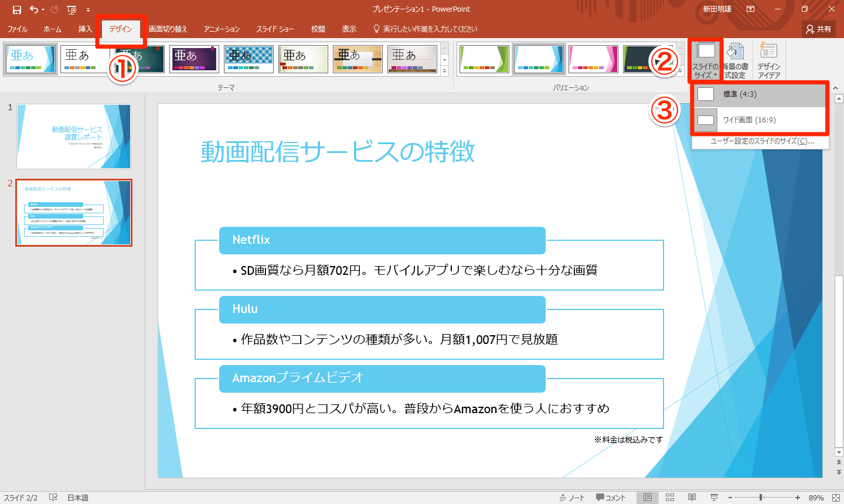Apply the last theme with dark red footer
Image resolution: width=844 pixels, height=504 pixels.
point(412,59)
